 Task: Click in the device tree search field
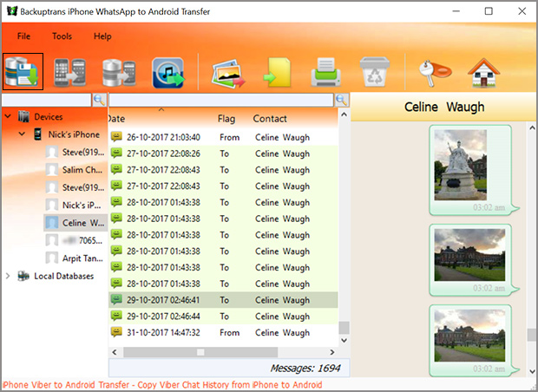(x=46, y=100)
